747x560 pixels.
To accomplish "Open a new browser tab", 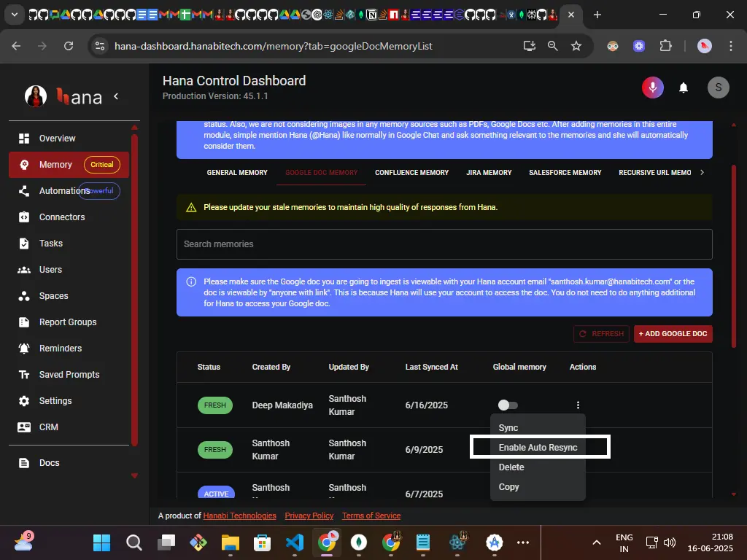I will coord(597,15).
